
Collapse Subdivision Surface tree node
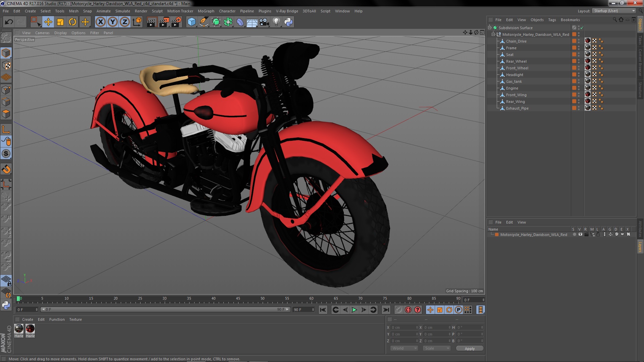pyautogui.click(x=490, y=28)
